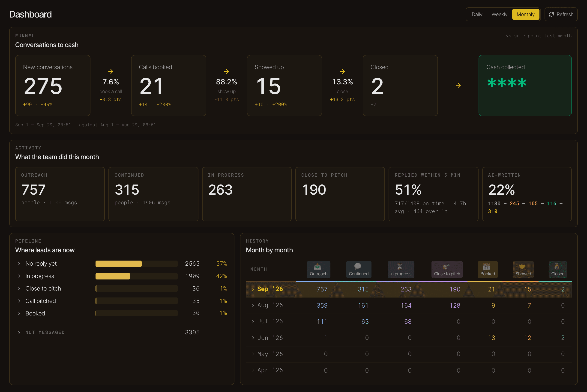This screenshot has height=392, width=587.
Task: Toggle the Showed column chip
Action: pos(523,270)
